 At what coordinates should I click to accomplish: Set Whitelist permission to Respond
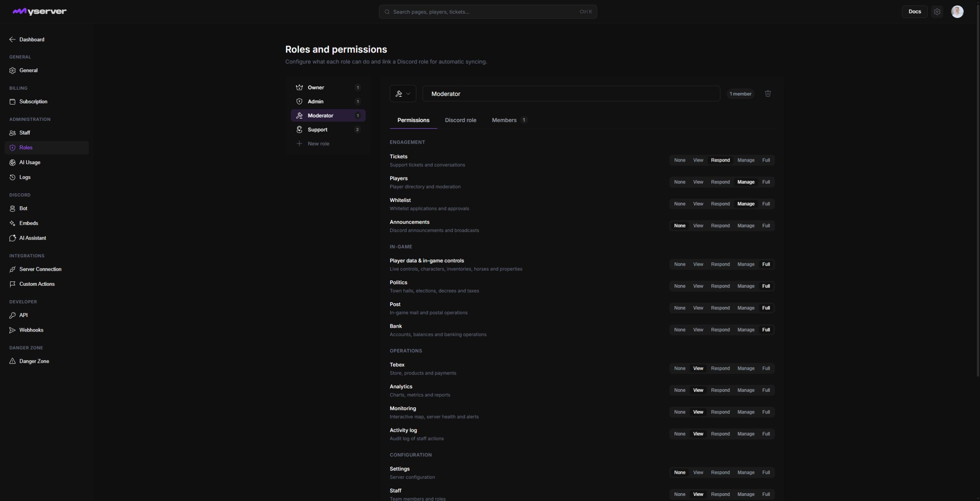click(x=720, y=204)
